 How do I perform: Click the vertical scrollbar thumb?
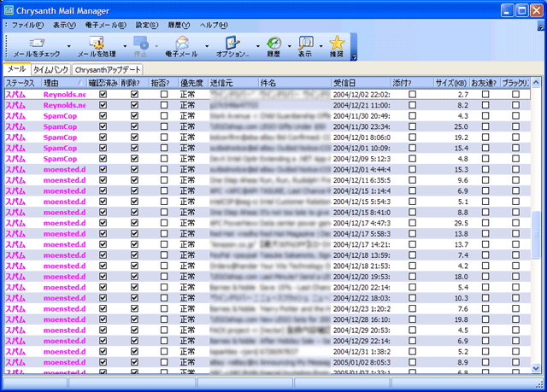(536, 235)
